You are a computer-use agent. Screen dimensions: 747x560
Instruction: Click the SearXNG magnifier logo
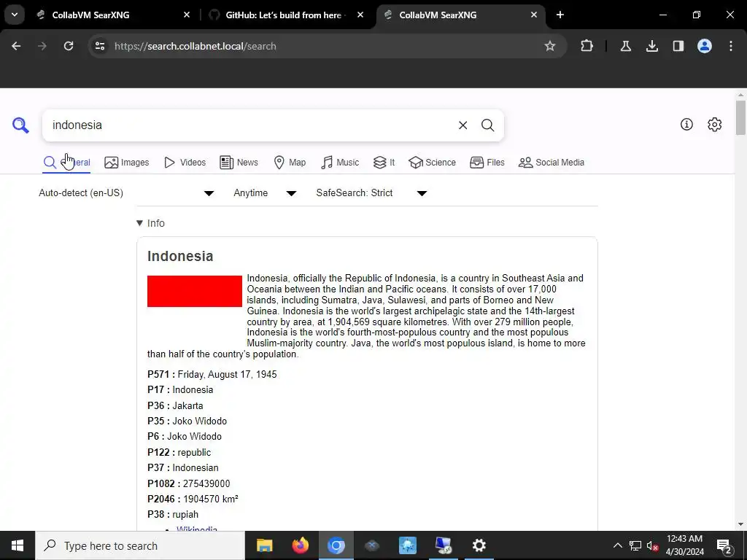pyautogui.click(x=20, y=125)
